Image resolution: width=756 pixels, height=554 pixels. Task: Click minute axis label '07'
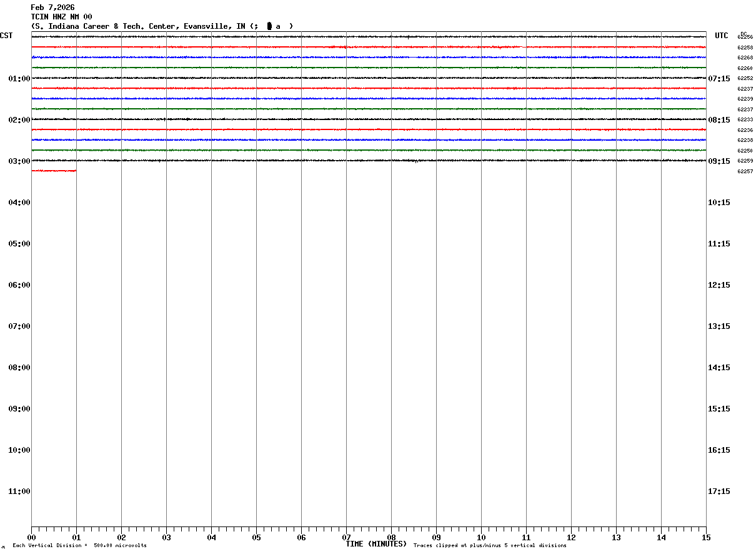(346, 538)
